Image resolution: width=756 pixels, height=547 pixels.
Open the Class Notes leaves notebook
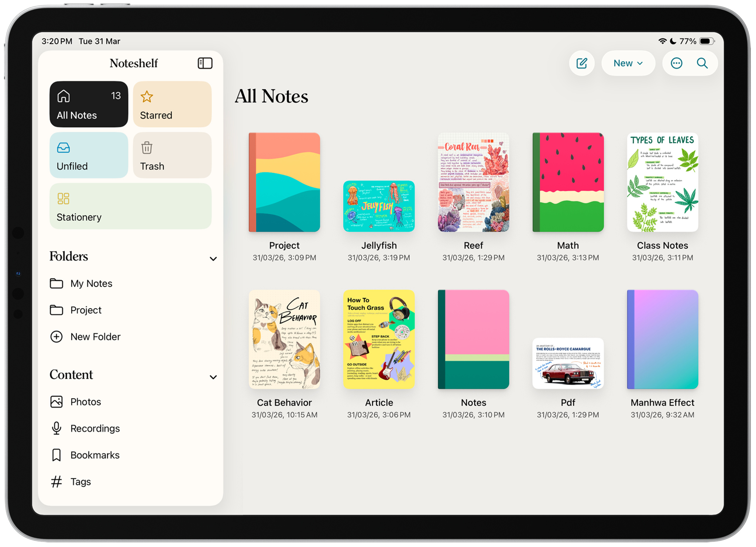662,182
